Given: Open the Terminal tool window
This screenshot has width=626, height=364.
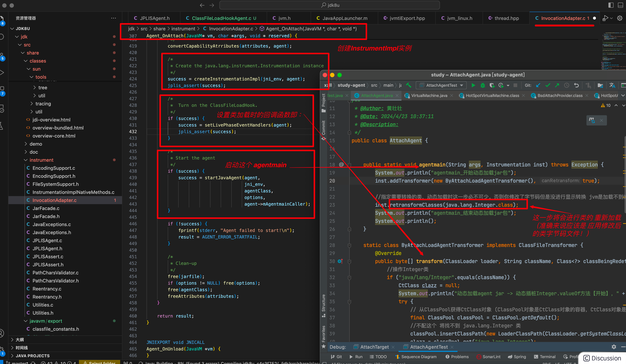Looking at the screenshot, I should pyautogui.click(x=544, y=357).
